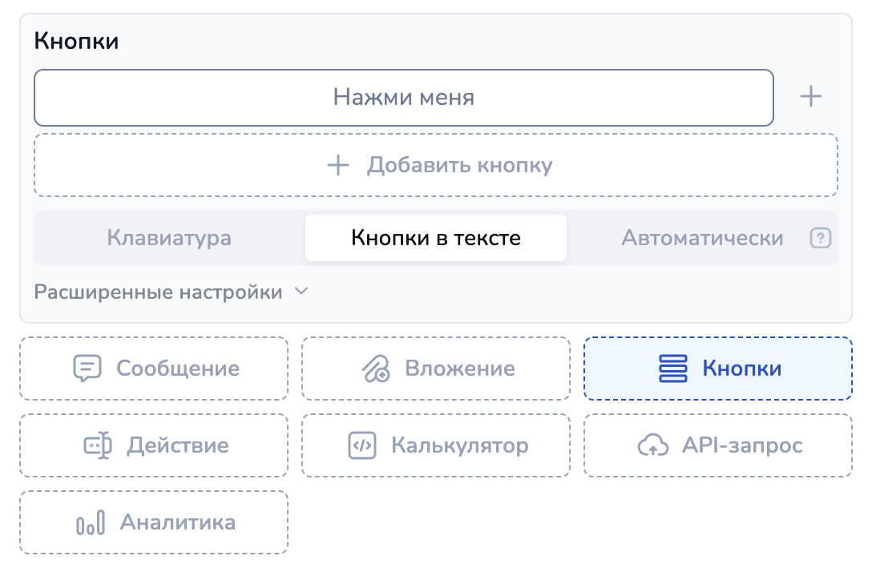The height and width of the screenshot is (588, 872).
Task: Set button mode to Автоматически
Action: tap(702, 238)
